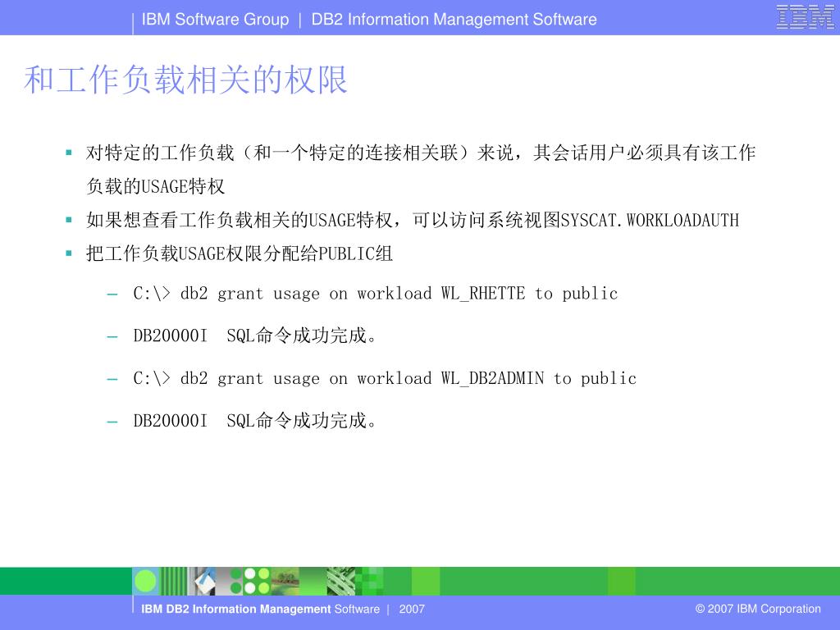This screenshot has height=630, width=840.
Task: Click first DB20000I SQL命令成功完成 line
Action: (255, 336)
